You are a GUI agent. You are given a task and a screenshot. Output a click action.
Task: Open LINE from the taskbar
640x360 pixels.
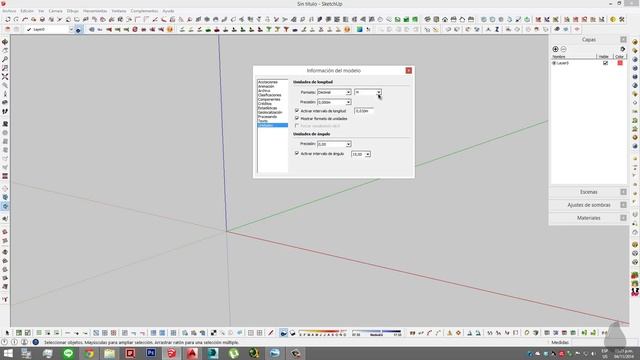[68, 353]
